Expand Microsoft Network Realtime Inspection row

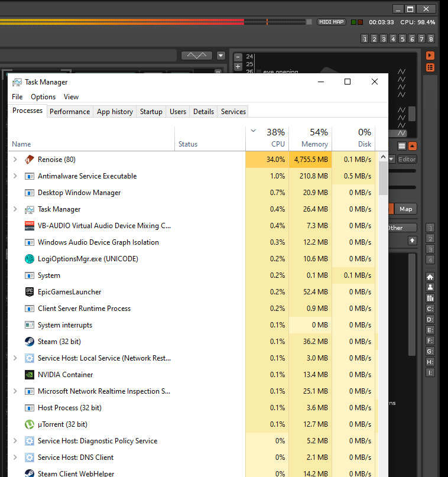(15, 391)
